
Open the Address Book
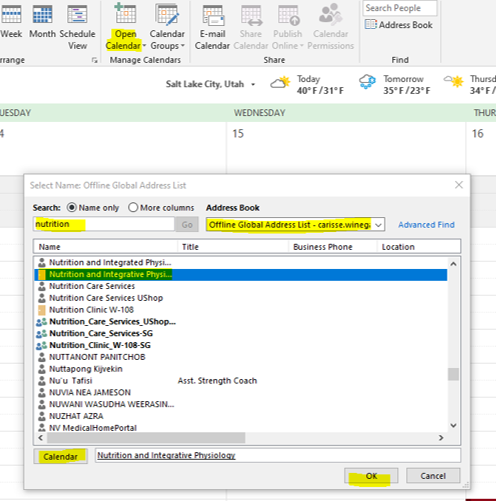pyautogui.click(x=399, y=25)
